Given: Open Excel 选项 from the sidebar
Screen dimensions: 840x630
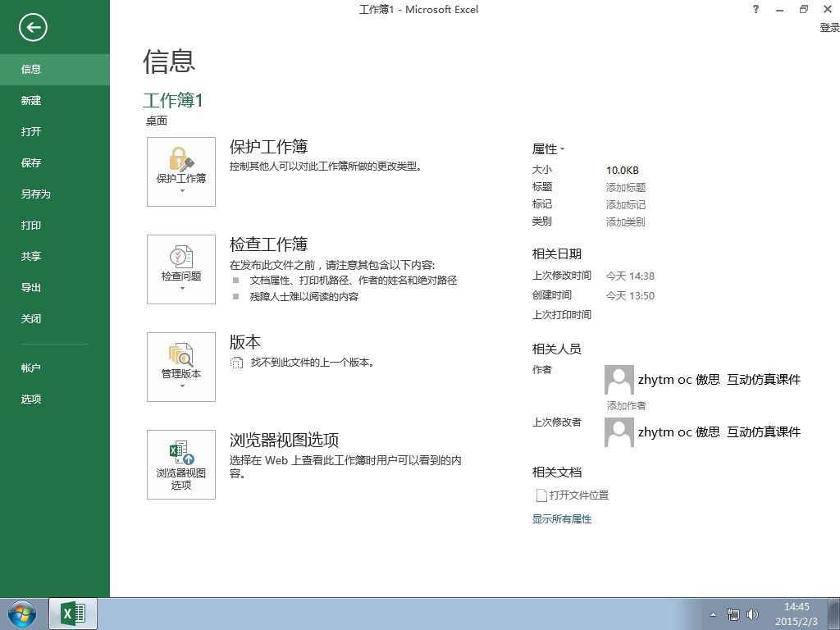Looking at the screenshot, I should (55, 399).
